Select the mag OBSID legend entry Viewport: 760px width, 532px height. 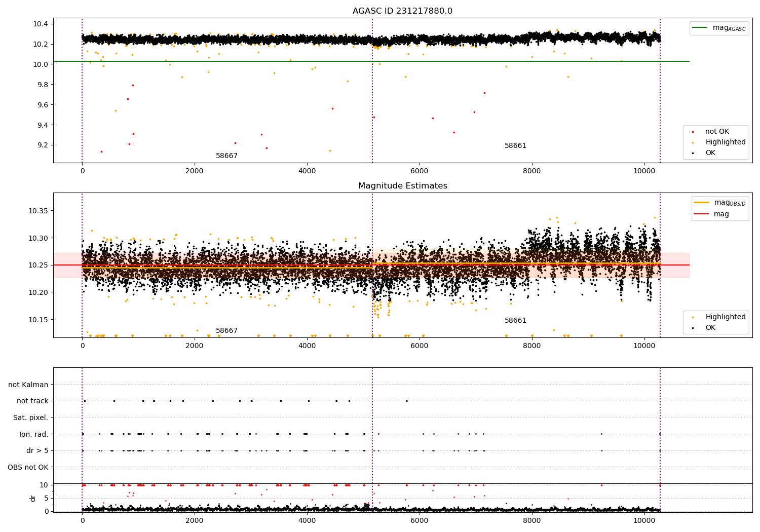point(720,203)
